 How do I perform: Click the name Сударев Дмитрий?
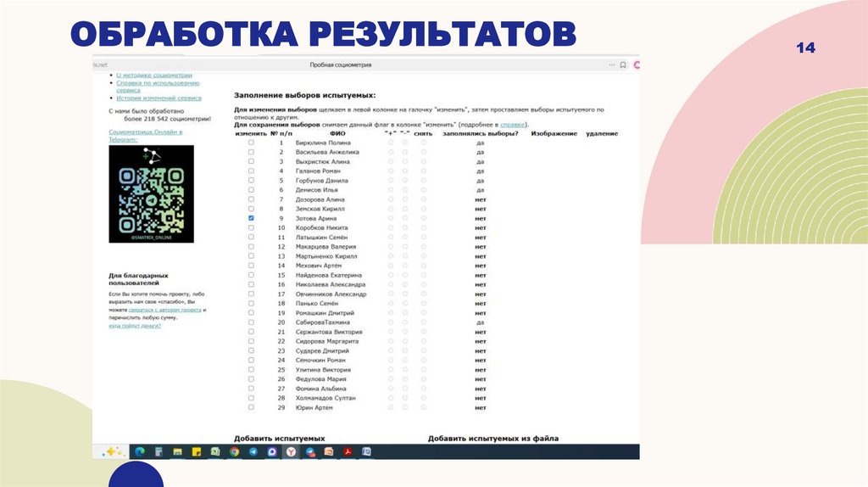pos(322,350)
